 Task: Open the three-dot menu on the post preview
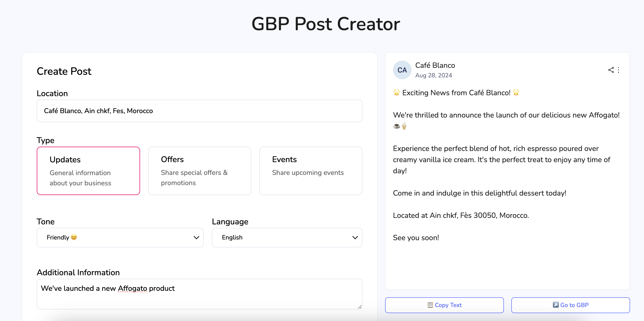[x=619, y=70]
